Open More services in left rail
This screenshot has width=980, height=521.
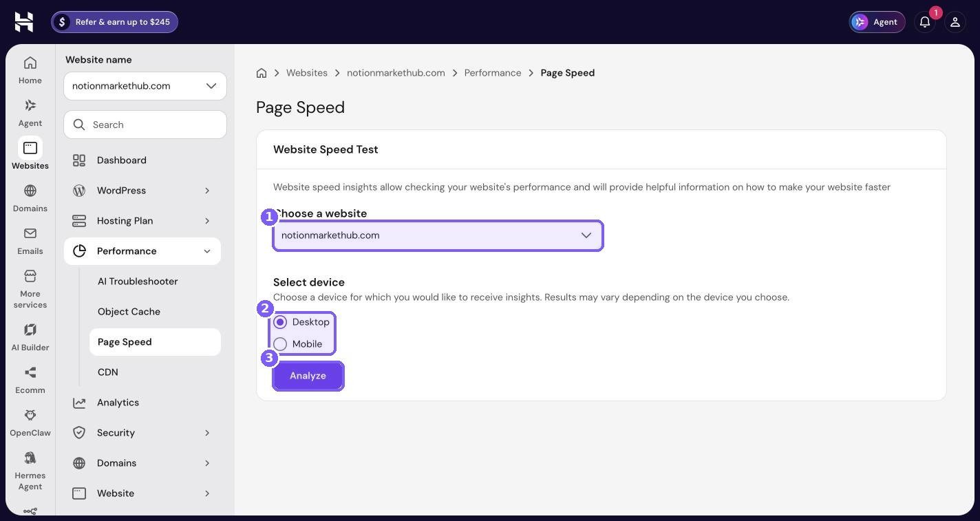(x=30, y=289)
